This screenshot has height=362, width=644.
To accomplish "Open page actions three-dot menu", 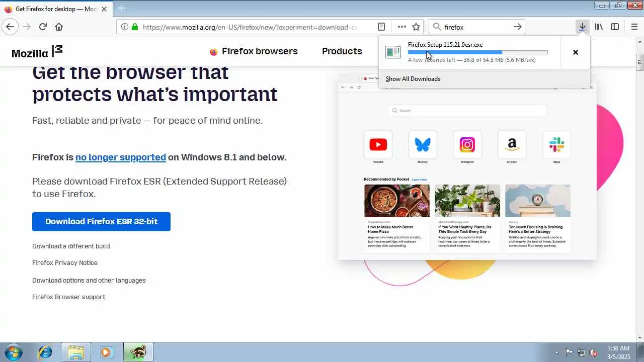I will click(x=401, y=27).
